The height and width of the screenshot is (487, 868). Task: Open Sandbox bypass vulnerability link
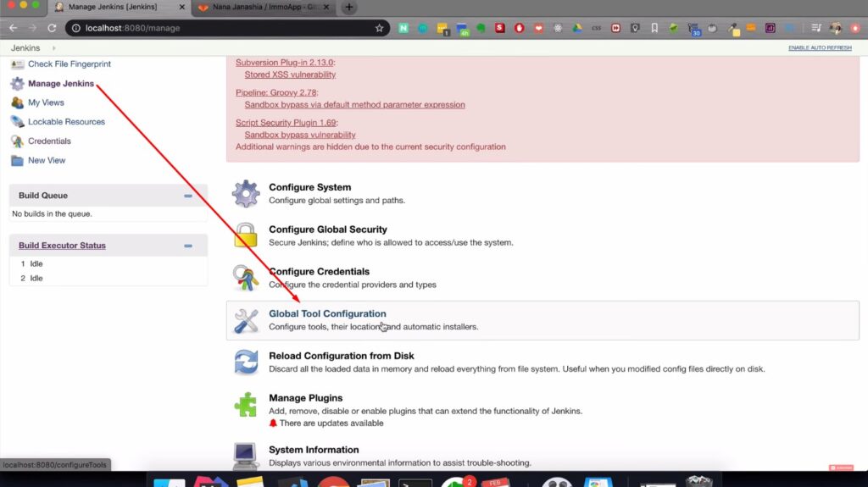pos(300,135)
